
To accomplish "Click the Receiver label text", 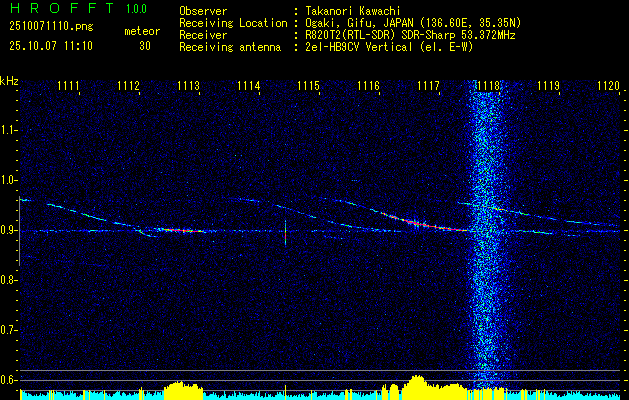I will [x=203, y=35].
